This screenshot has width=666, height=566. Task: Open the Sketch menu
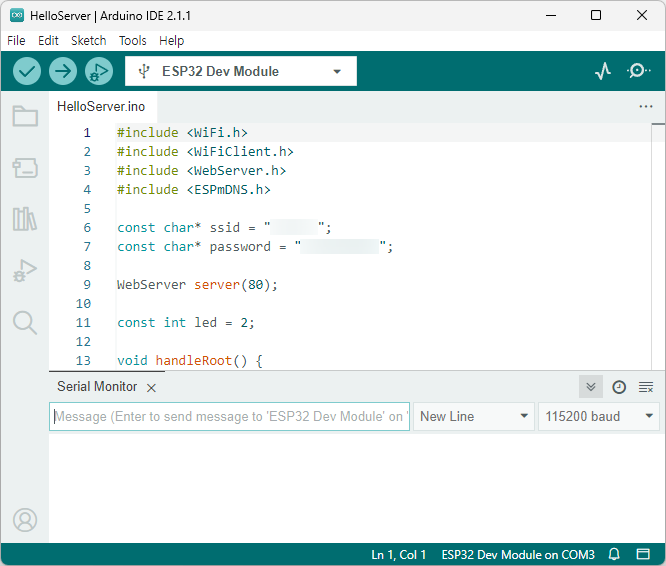88,41
